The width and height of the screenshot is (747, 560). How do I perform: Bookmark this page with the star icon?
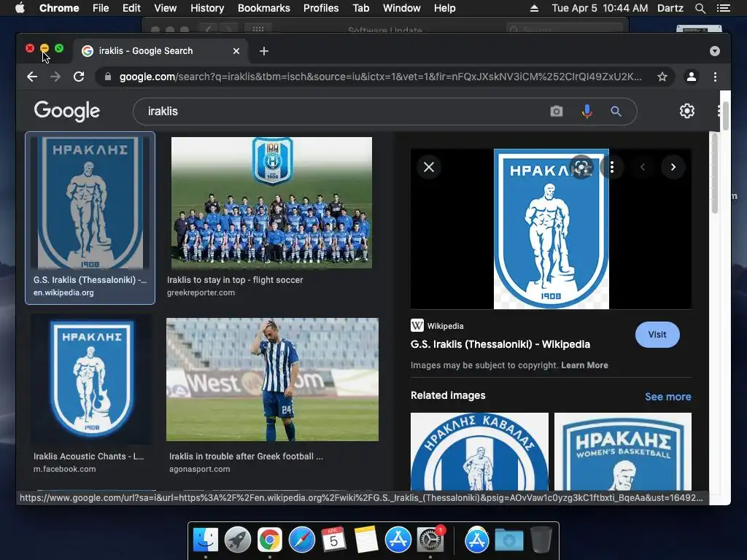tap(662, 77)
